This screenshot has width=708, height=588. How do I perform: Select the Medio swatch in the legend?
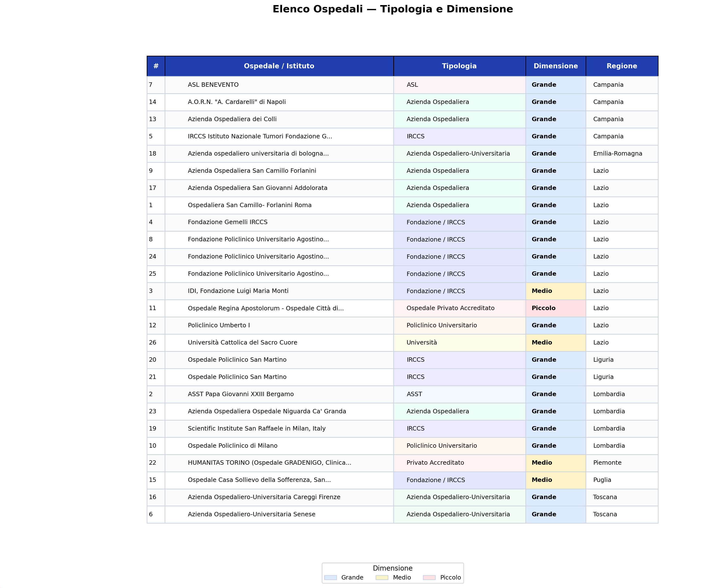click(x=382, y=578)
